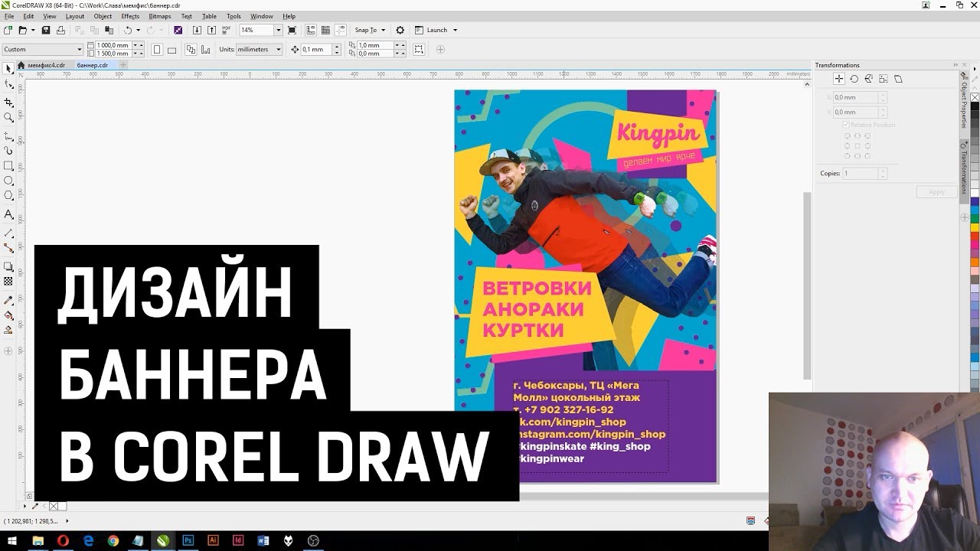Click the Apply button in Transformations
This screenshot has height=551, width=980.
(x=936, y=192)
